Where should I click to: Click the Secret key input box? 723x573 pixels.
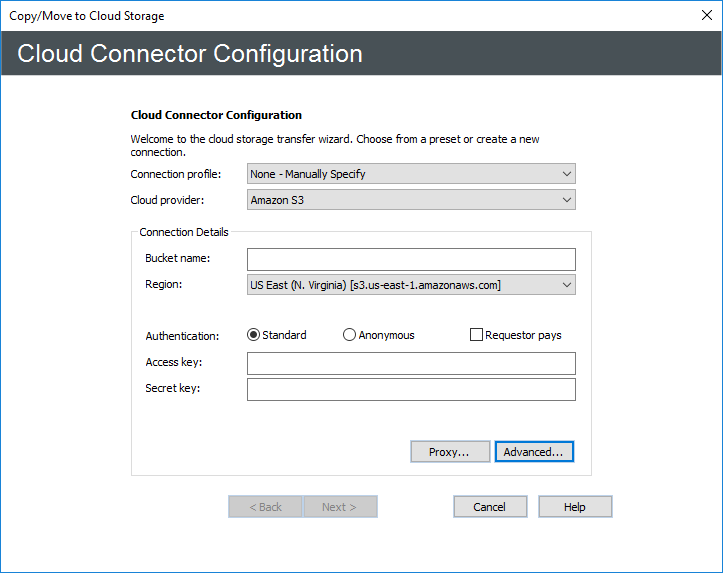coord(411,389)
